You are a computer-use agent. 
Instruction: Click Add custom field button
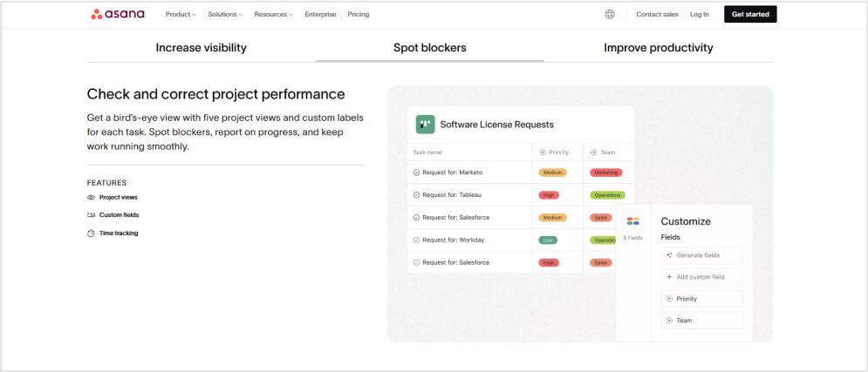[702, 277]
